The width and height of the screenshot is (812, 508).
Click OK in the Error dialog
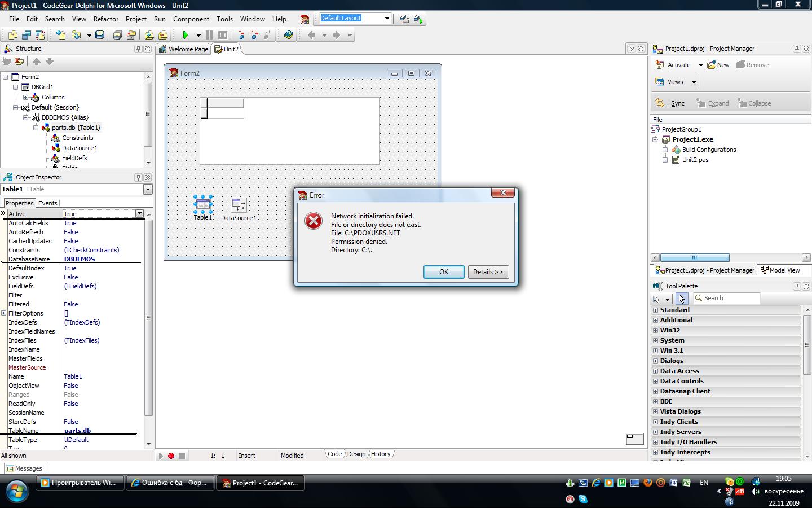[444, 272]
